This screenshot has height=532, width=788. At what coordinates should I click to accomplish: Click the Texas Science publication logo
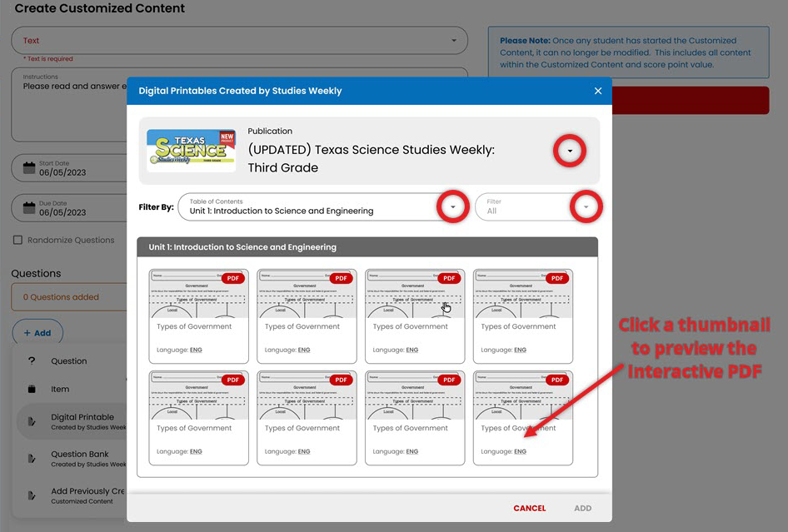click(x=191, y=150)
